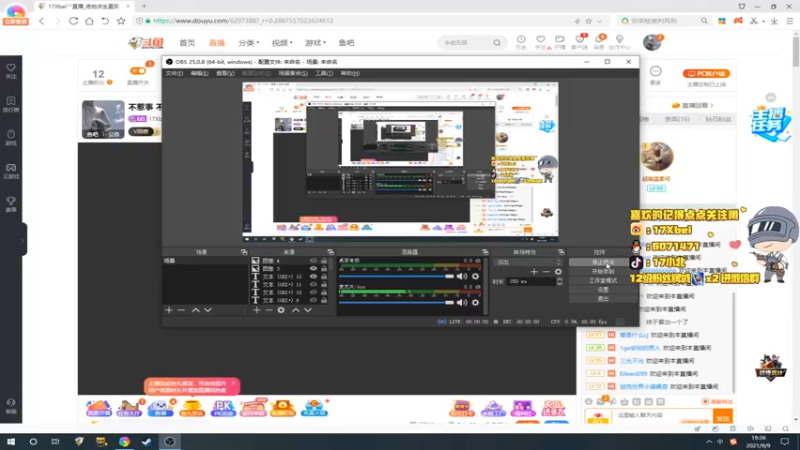Click the studio mode button in OBS controls
Screen dimensions: 800x450
pos(603,281)
